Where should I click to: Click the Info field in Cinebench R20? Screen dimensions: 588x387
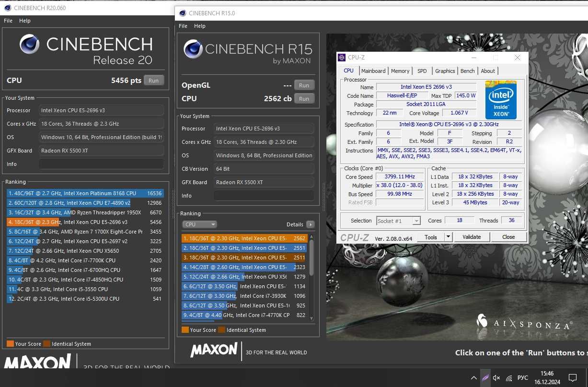[101, 164]
